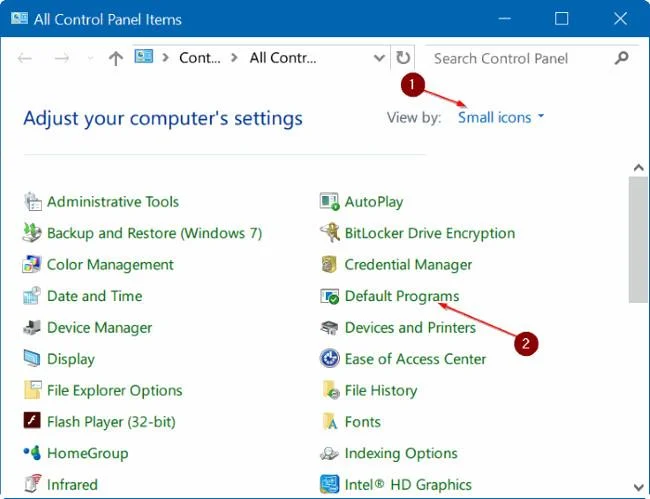
Task: Click the File History icon
Action: tap(330, 390)
